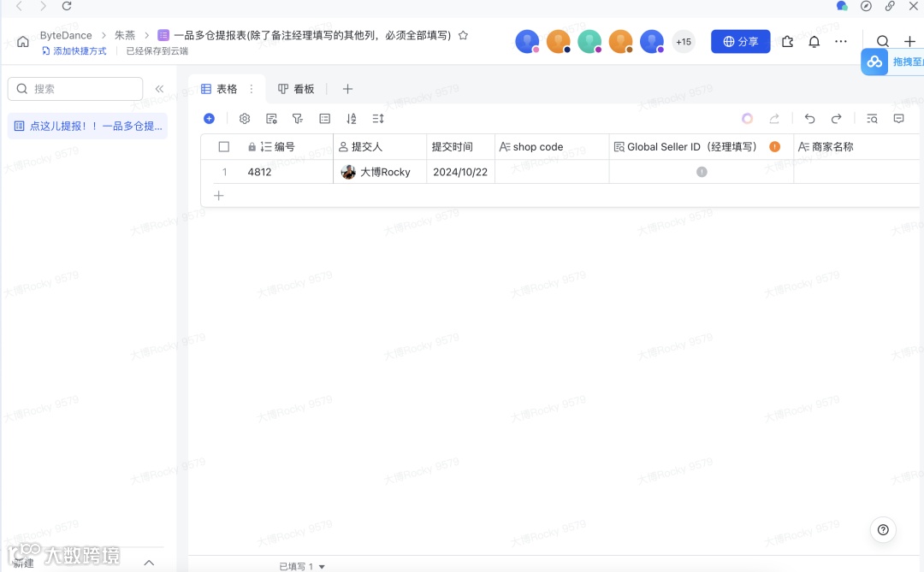Screen dimensions: 924x572
Task: Open the form/view configuration icon in toolbar
Action: point(272,118)
